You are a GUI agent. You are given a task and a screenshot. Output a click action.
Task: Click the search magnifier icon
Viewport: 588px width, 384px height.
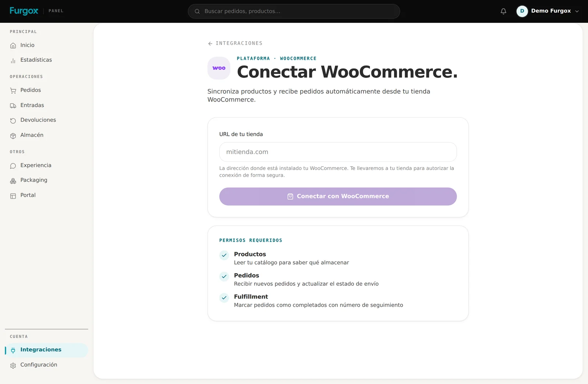pos(197,11)
